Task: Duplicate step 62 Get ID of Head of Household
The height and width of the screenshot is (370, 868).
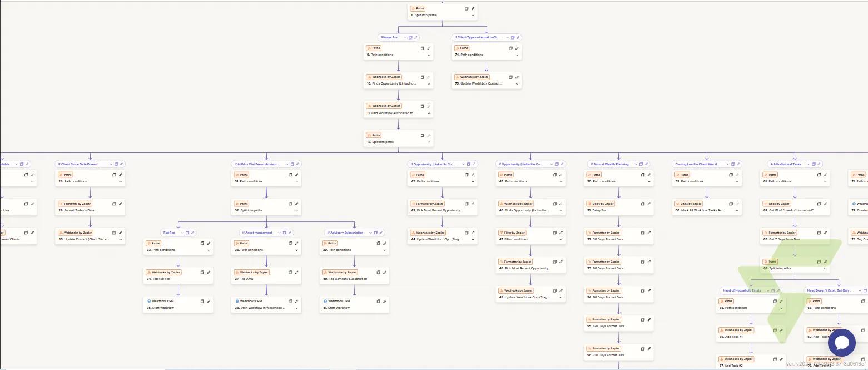Action: 819,204
